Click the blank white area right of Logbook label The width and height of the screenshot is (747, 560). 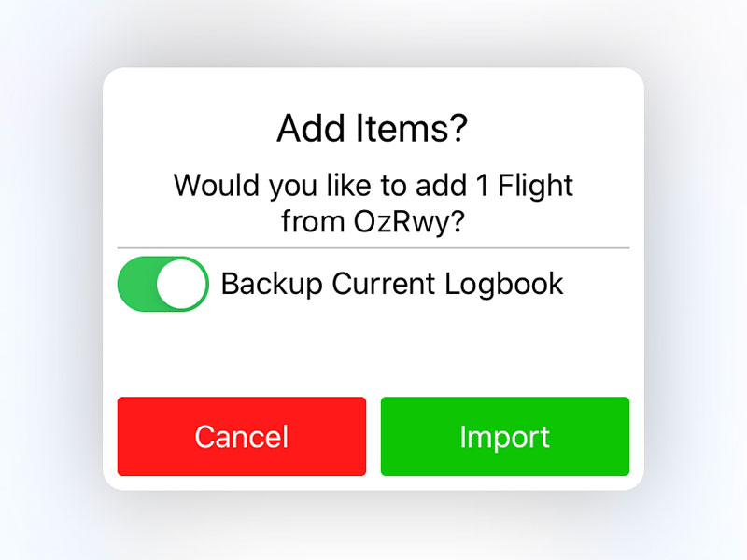point(598,285)
